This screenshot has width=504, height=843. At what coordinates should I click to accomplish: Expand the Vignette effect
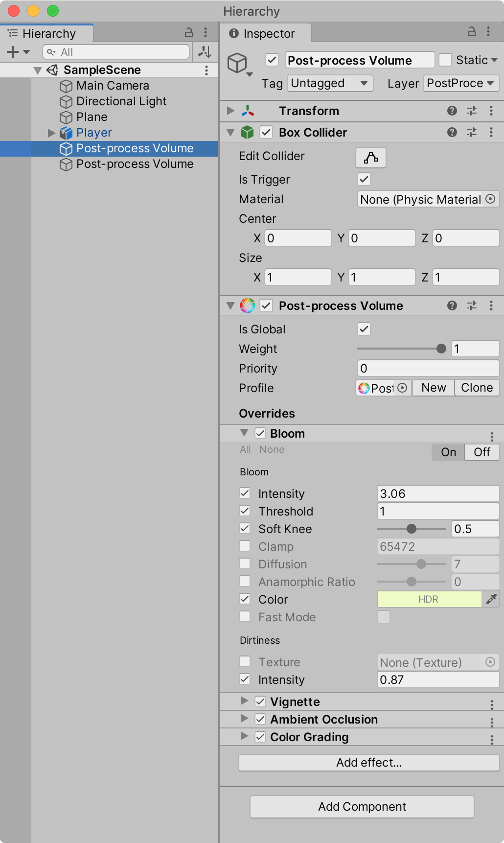point(244,701)
